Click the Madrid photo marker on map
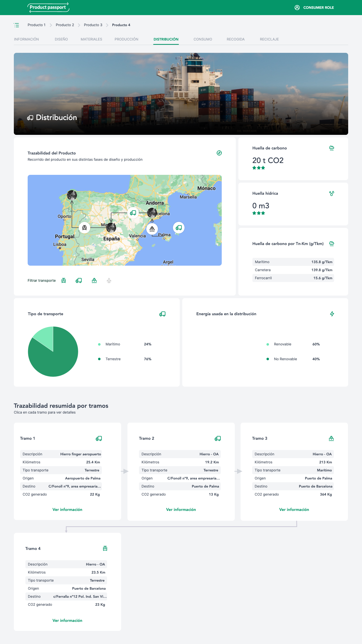The height and width of the screenshot is (644, 362). 111,227
